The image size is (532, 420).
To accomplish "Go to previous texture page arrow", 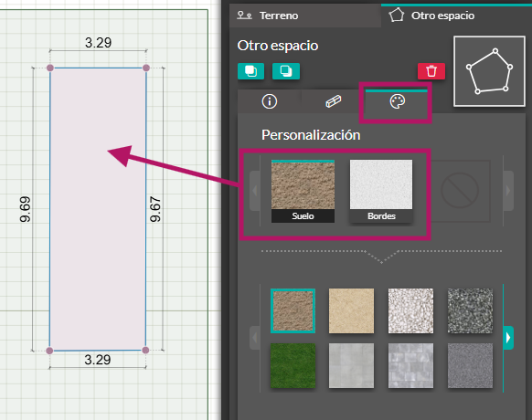I will point(255,338).
